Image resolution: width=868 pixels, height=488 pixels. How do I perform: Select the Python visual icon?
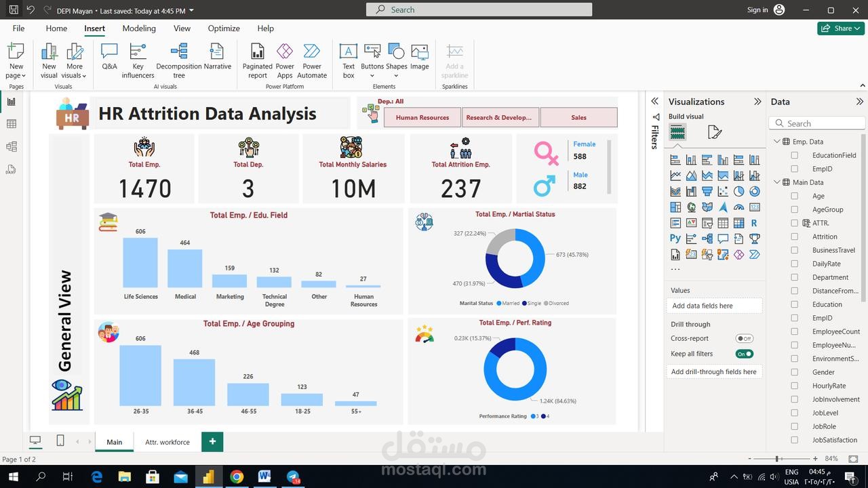(675, 238)
